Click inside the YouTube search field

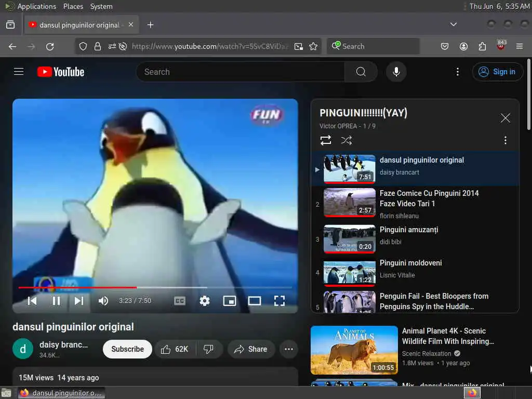click(240, 72)
